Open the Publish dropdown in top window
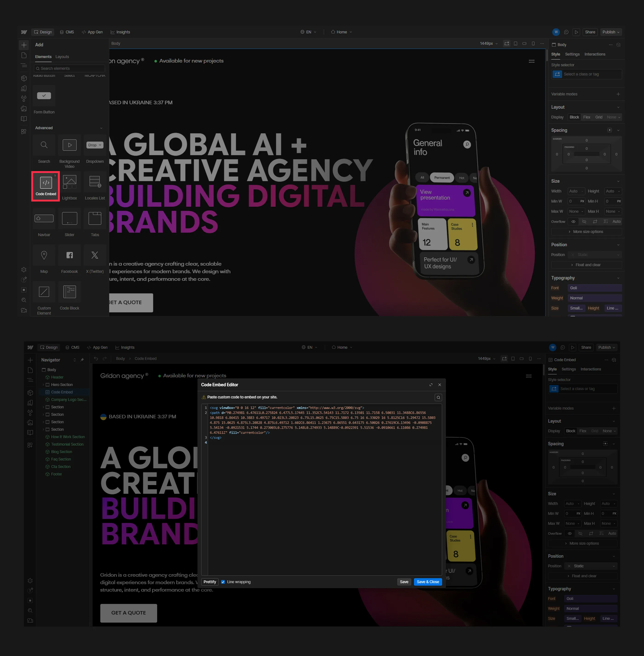Image resolution: width=644 pixels, height=656 pixels. [x=611, y=32]
